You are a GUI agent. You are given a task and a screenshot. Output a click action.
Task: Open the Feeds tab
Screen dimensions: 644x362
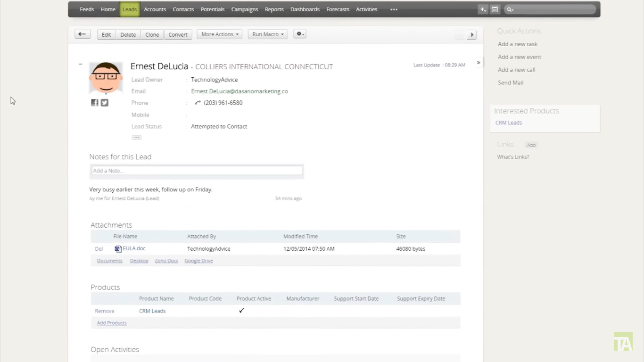click(87, 9)
